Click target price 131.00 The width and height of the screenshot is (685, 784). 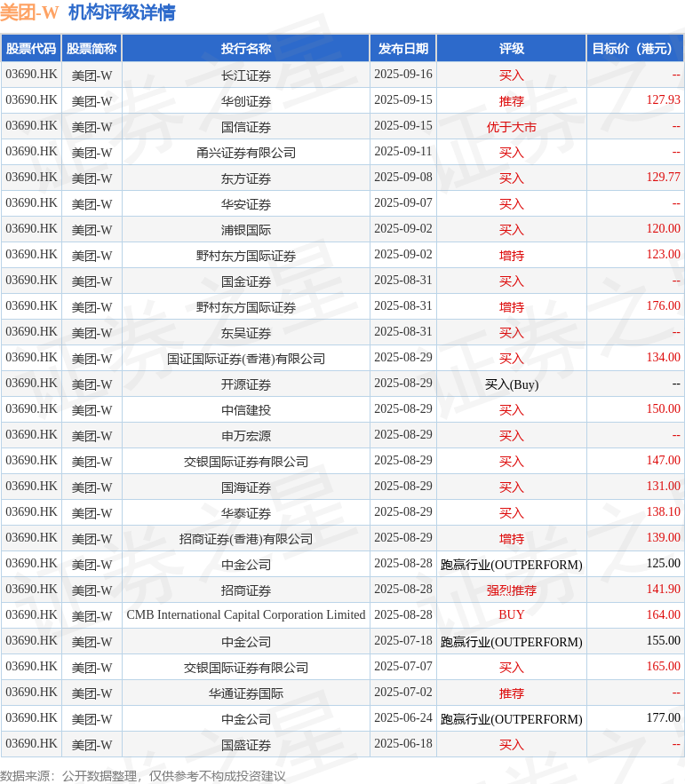click(663, 486)
